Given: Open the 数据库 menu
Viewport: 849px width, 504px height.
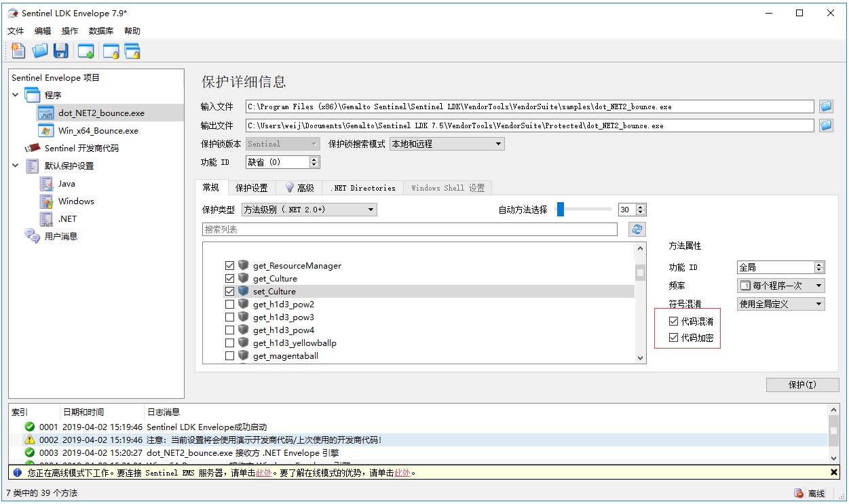Looking at the screenshot, I should coord(101,31).
